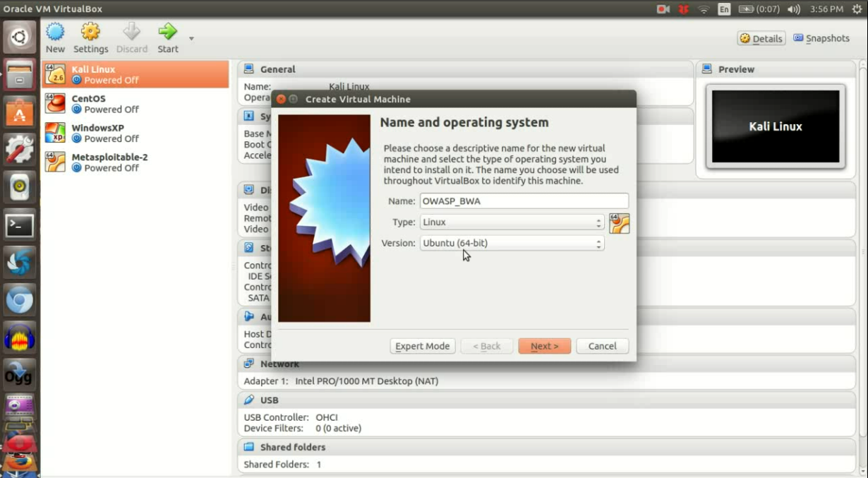The image size is (868, 478).
Task: Open the Type dropdown showing Linux
Action: (512, 222)
